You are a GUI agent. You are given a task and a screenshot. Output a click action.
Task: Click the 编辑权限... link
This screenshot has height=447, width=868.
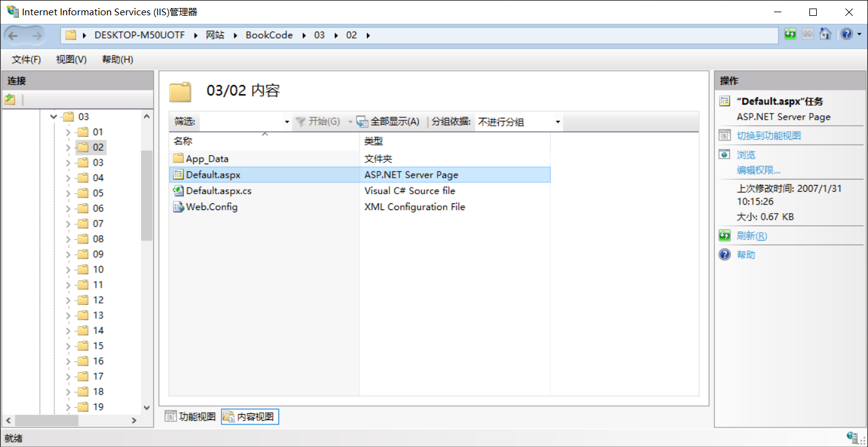coord(759,170)
